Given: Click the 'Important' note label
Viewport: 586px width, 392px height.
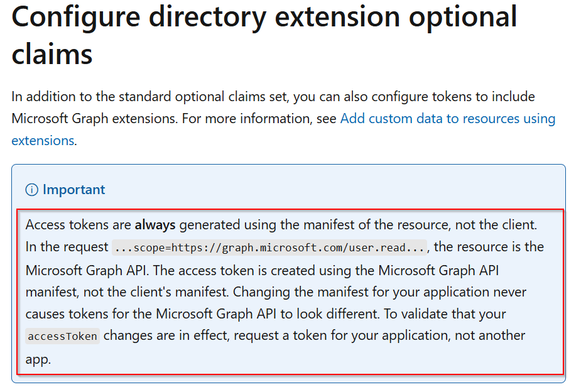Looking at the screenshot, I should point(73,190).
